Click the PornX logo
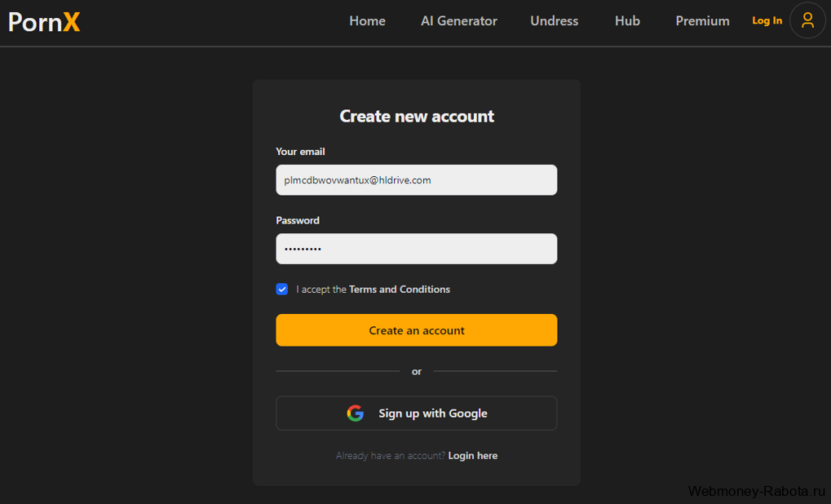Screen dimensions: 831x504 45,22
